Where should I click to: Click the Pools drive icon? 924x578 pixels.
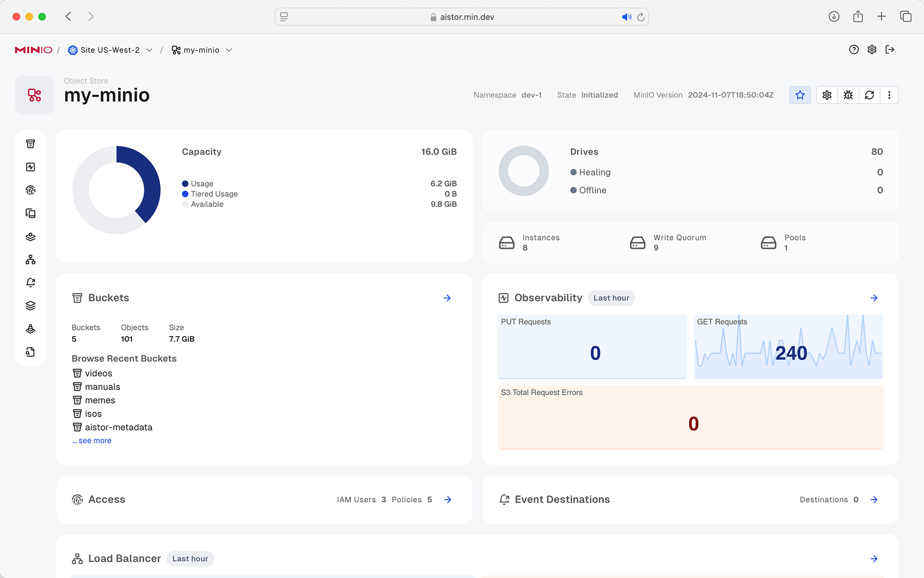pos(768,243)
